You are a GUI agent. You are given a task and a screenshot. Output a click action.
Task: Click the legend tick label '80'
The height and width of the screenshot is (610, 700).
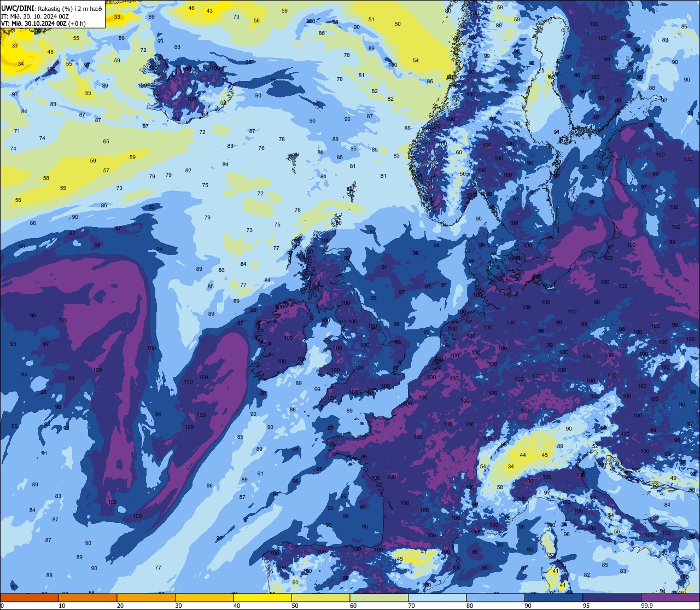pos(470,606)
